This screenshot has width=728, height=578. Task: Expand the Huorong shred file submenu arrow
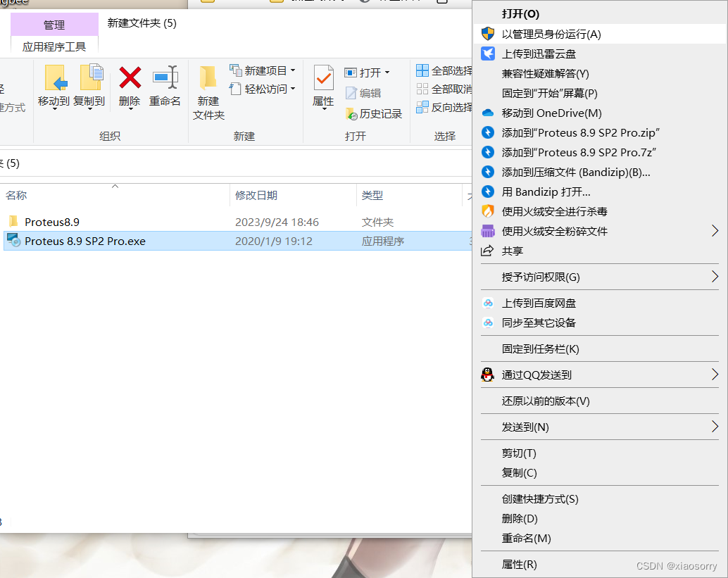(x=715, y=231)
